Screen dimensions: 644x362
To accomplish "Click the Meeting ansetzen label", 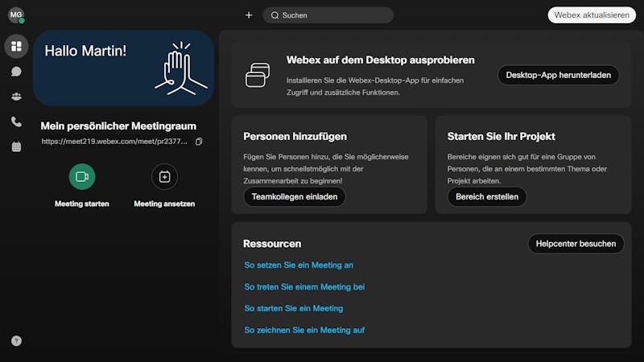I will point(164,204).
